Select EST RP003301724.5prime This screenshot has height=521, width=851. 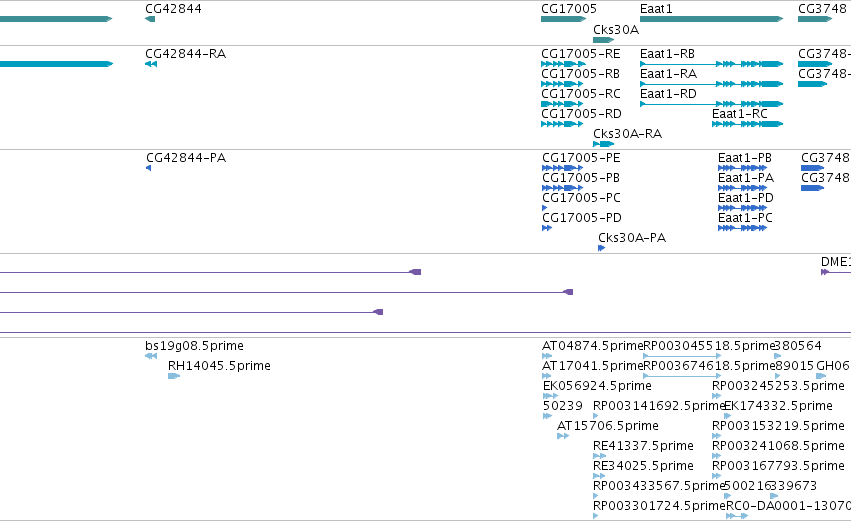(659, 506)
